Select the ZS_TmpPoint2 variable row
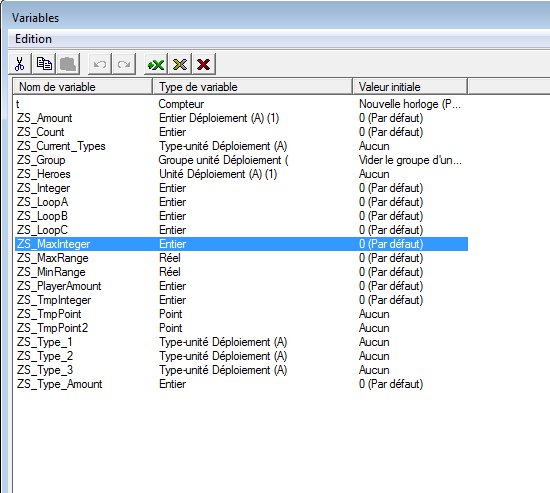Image resolution: width=550 pixels, height=493 pixels. tap(241, 328)
